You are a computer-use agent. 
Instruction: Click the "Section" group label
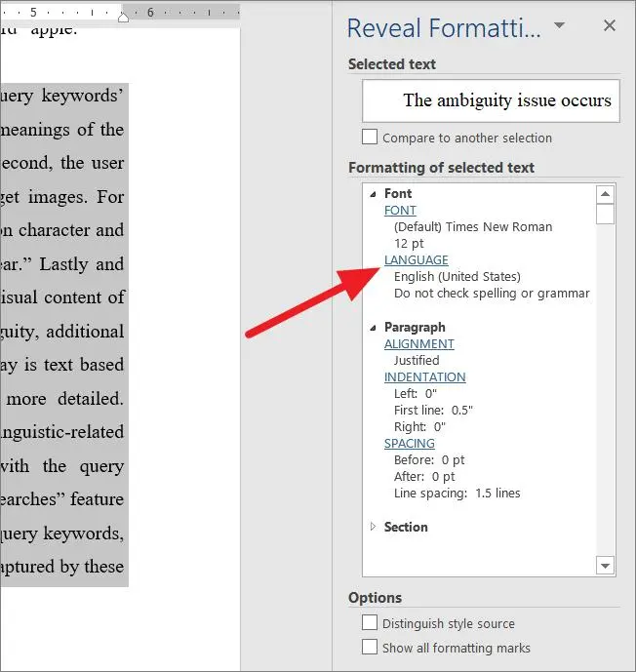[x=406, y=527]
